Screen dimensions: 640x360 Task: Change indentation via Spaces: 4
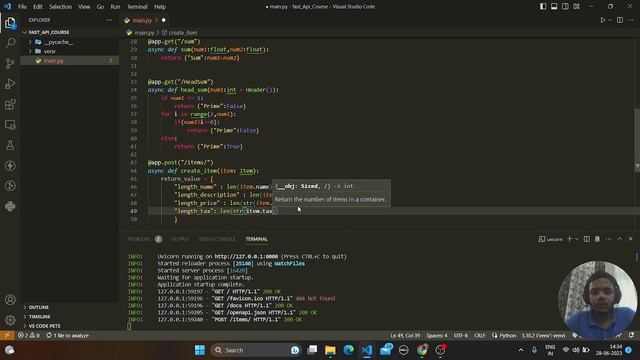point(437,336)
